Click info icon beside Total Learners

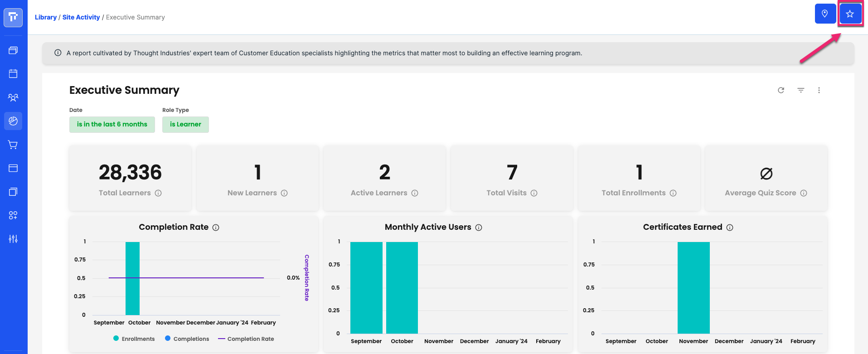pyautogui.click(x=158, y=193)
